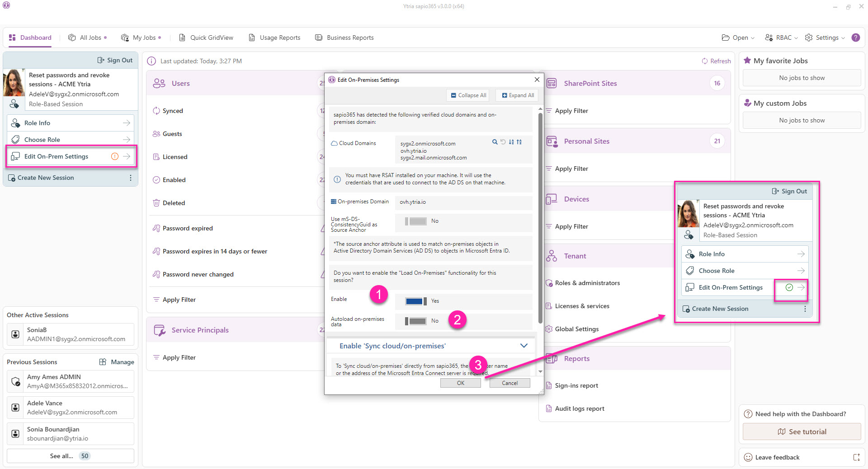The width and height of the screenshot is (868, 469).
Task: Click the warning icon beside Edit On-Prem Settings
Action: (115, 156)
